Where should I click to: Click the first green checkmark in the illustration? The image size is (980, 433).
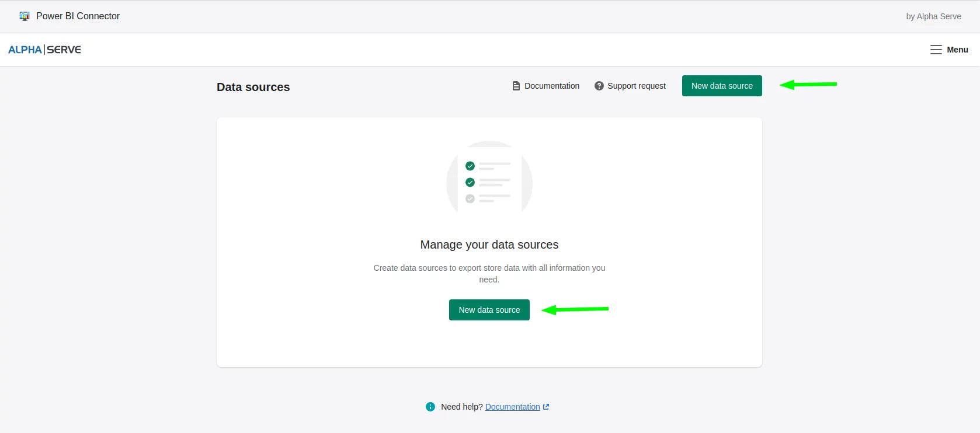[x=470, y=166]
